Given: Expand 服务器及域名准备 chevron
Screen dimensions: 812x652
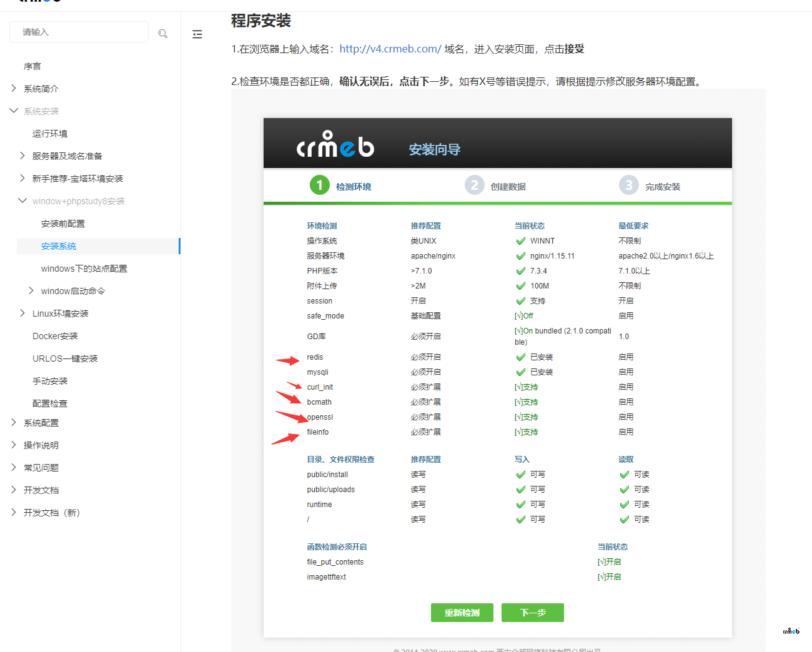Looking at the screenshot, I should [22, 156].
